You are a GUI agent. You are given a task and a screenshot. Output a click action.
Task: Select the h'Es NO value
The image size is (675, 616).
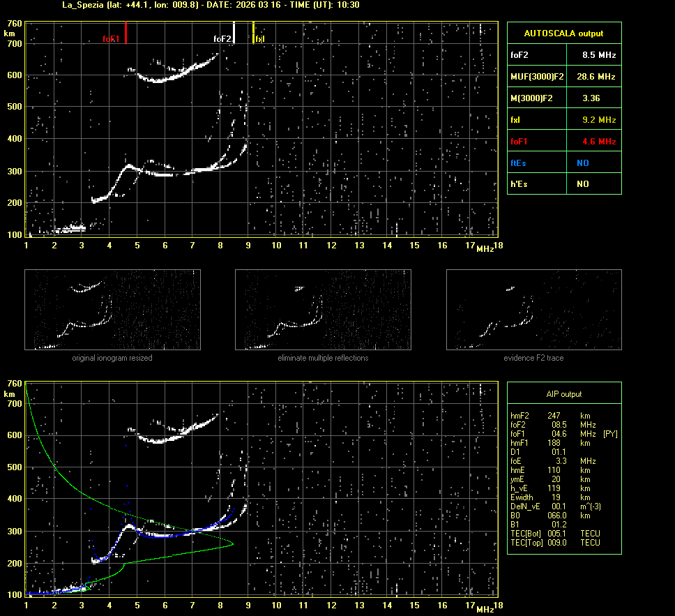point(582,184)
